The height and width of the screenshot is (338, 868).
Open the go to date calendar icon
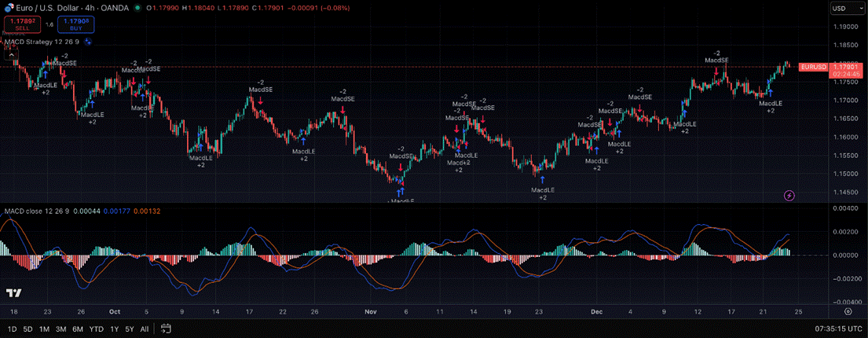(166, 329)
